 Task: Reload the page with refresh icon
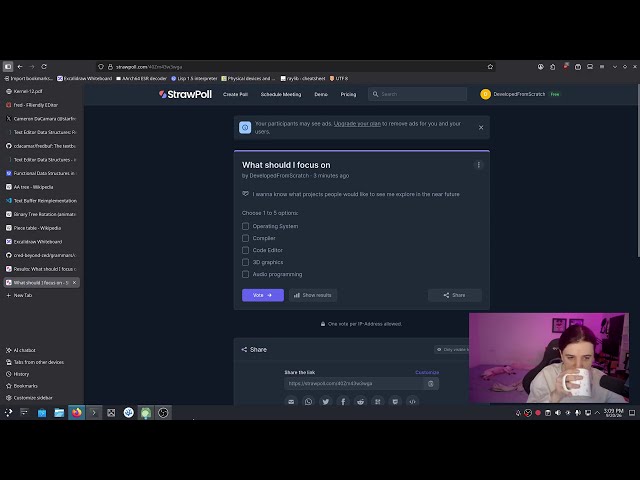(44, 67)
